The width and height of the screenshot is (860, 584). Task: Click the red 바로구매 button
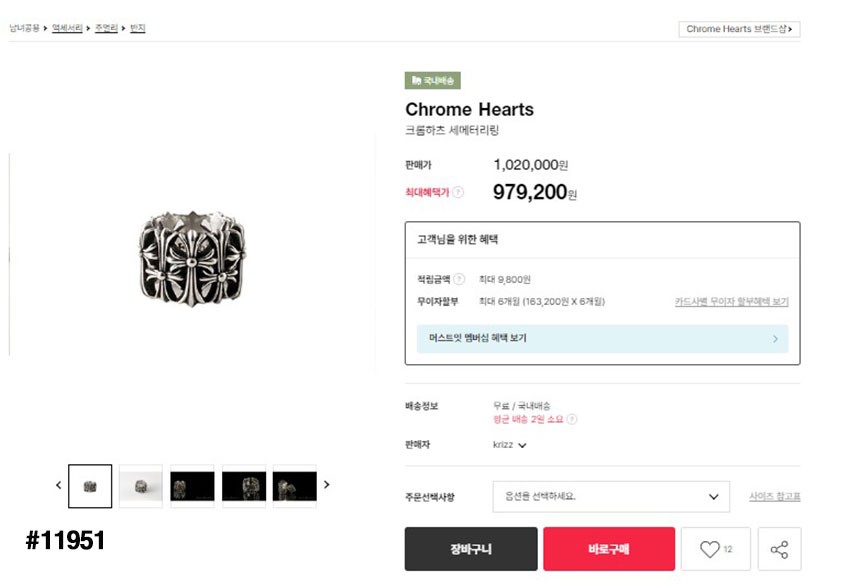pos(608,549)
